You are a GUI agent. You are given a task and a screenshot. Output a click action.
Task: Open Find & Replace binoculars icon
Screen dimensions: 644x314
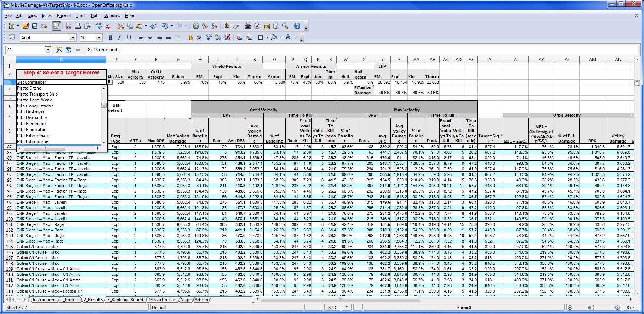[x=248, y=26]
